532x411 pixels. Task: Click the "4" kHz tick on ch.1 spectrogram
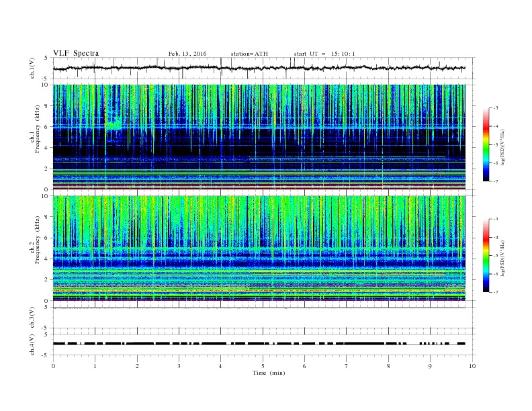[46, 148]
